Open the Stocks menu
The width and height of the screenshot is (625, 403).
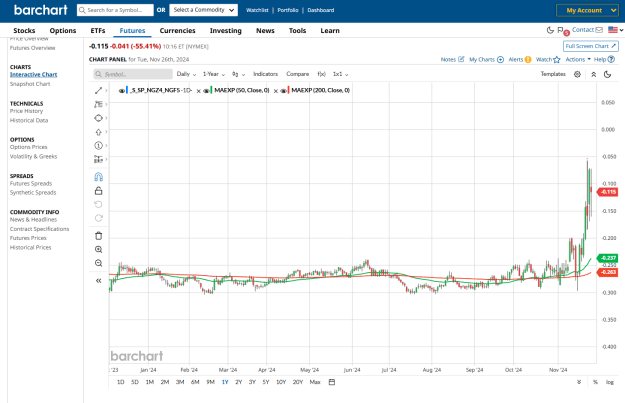coord(24,31)
